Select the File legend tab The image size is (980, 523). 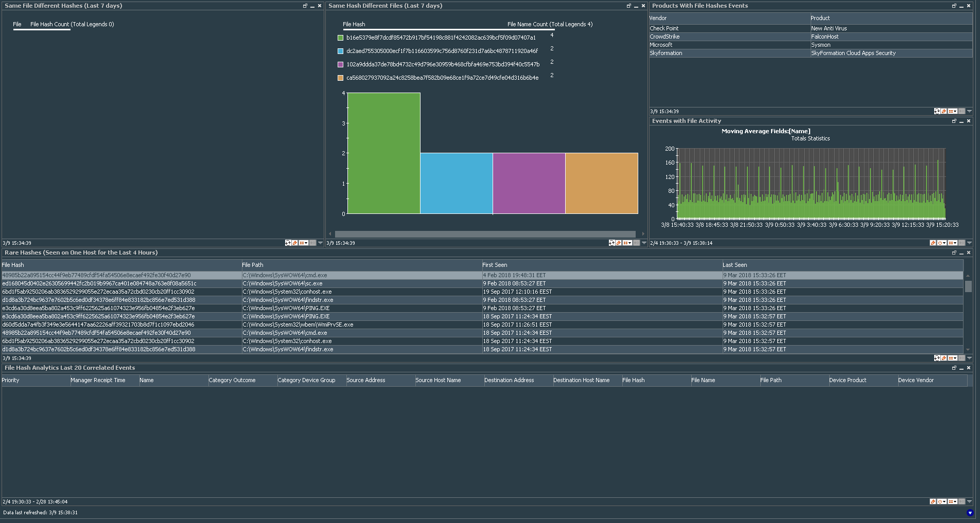tap(17, 24)
